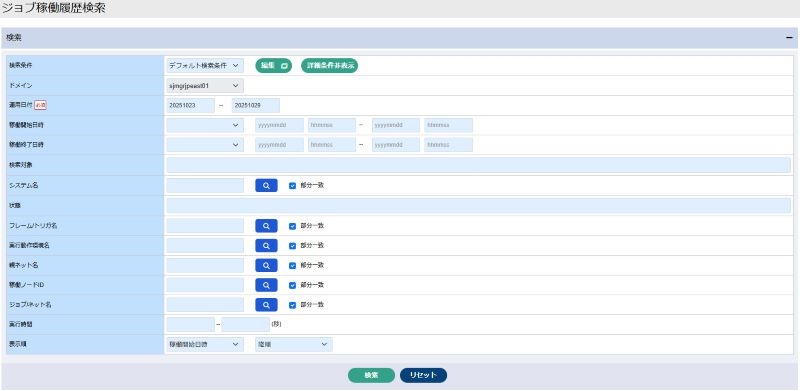
Task: Open the lookup search for ジョブ/ネット名
Action: coord(266,305)
